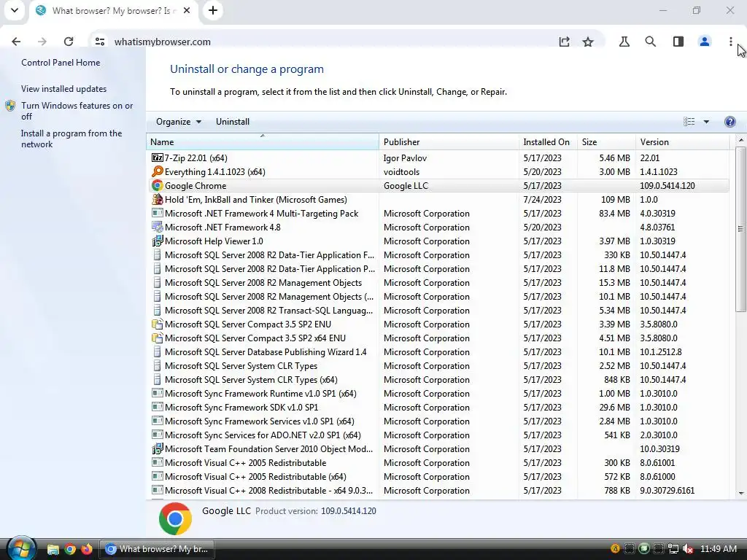Go forward in Chrome
Image resolution: width=747 pixels, height=560 pixels.
click(x=42, y=42)
